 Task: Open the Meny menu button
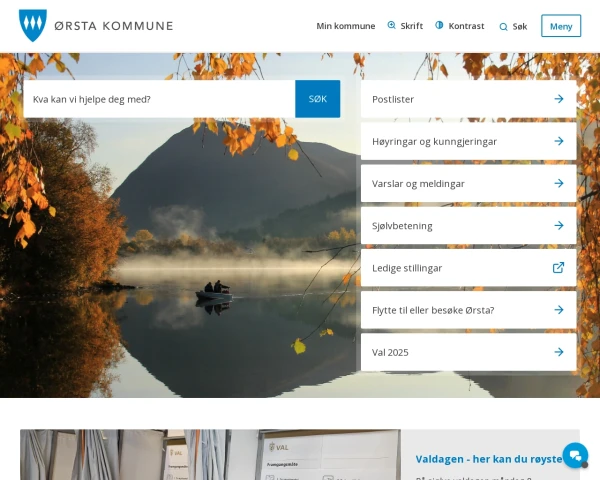click(x=561, y=26)
